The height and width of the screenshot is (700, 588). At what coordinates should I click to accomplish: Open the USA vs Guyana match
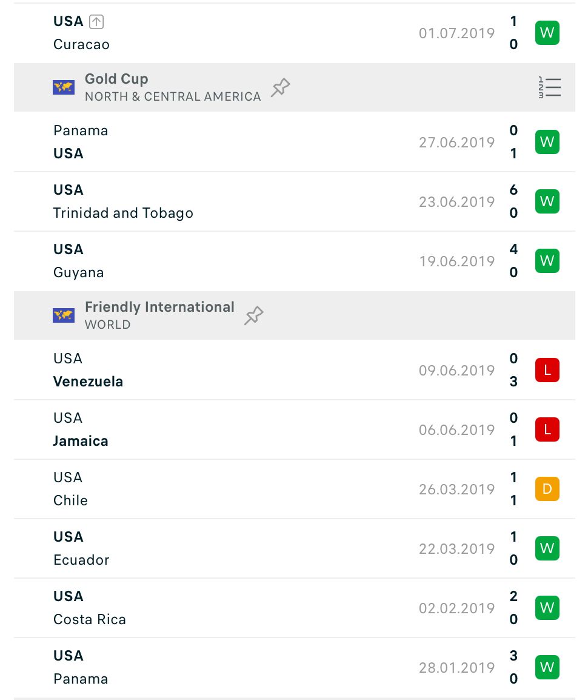point(295,261)
